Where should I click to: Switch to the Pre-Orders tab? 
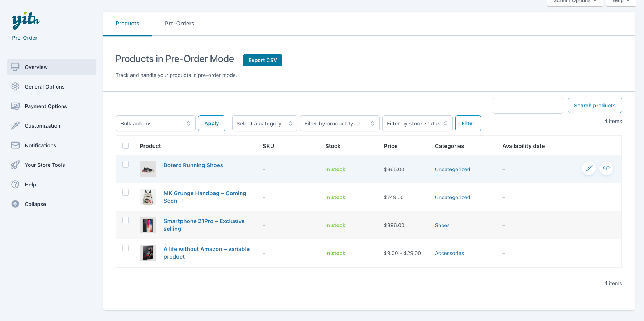pos(179,24)
